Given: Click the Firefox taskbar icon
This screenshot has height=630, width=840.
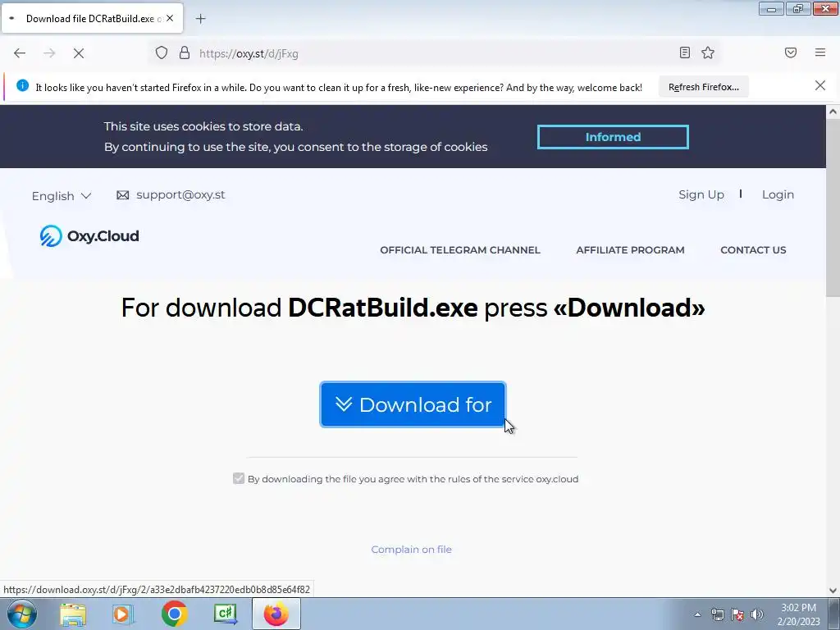Looking at the screenshot, I should click(276, 614).
